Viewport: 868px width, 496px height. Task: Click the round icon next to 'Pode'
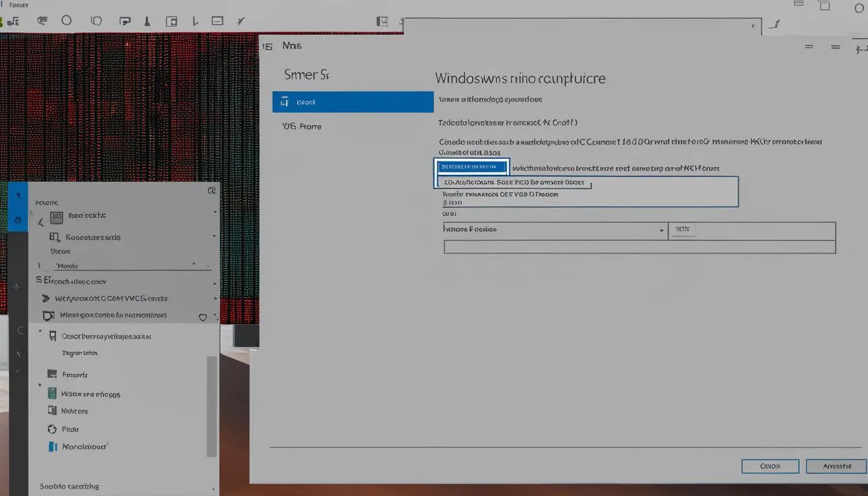click(x=52, y=429)
